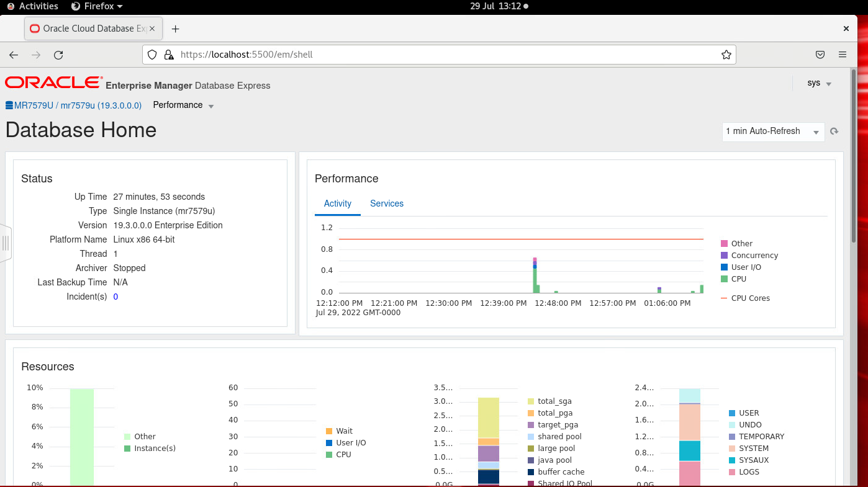This screenshot has height=487, width=868.
Task: Click the total_pga legend swatch
Action: coord(531,413)
